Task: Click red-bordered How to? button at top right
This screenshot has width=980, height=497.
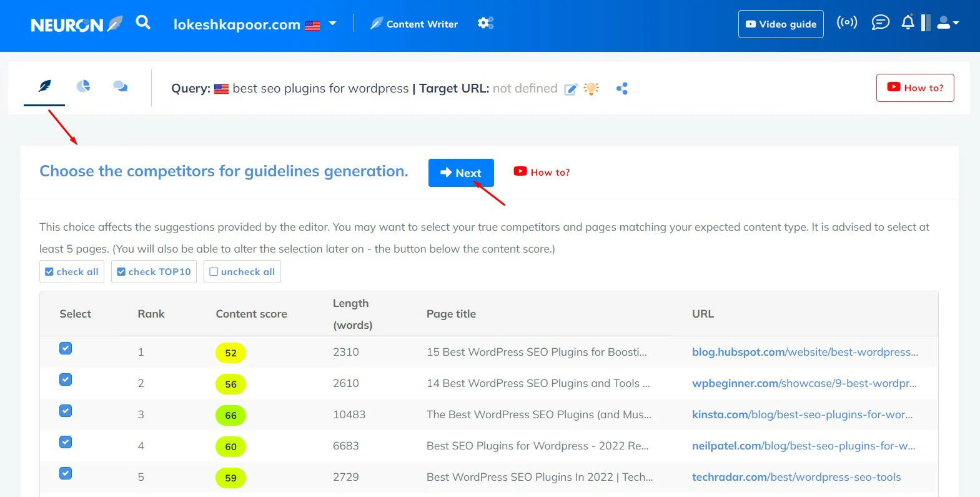Action: coord(915,88)
